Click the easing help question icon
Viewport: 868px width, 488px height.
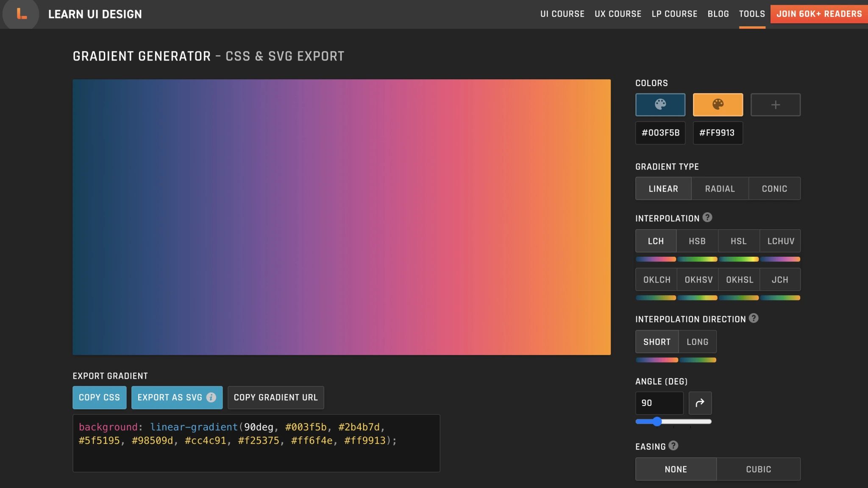point(673,446)
